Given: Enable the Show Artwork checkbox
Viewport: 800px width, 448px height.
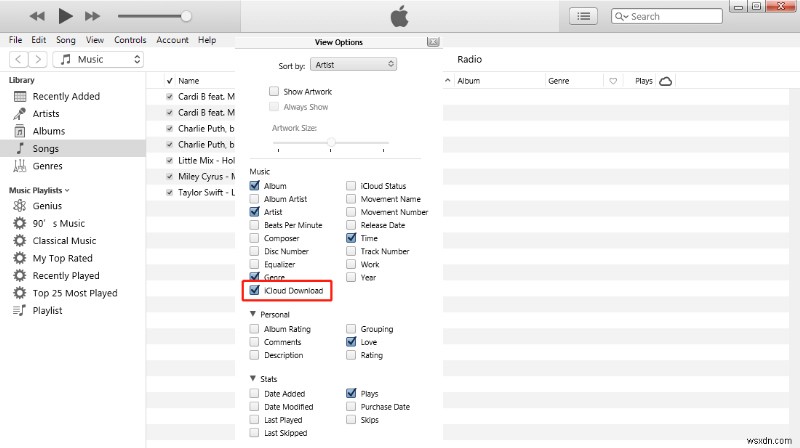Looking at the screenshot, I should coord(274,91).
